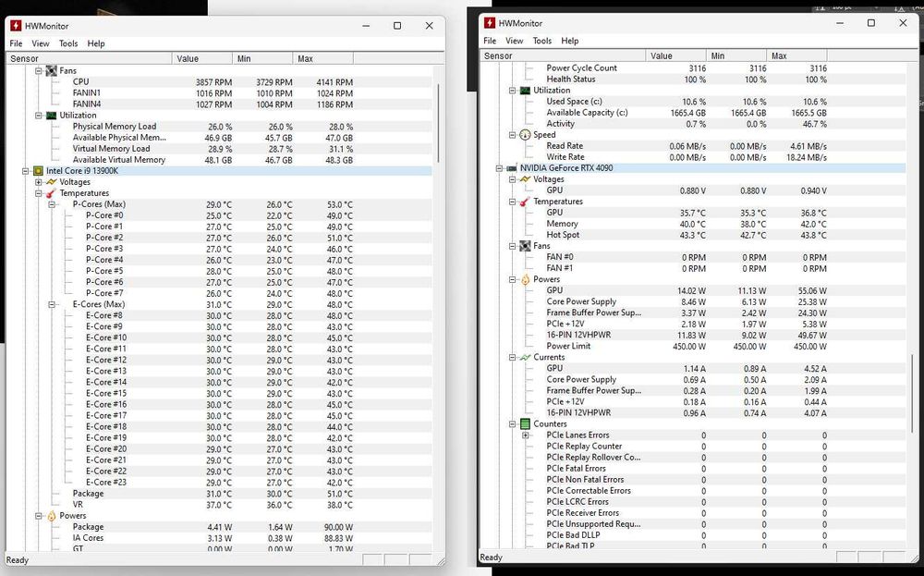
Task: Click the Utilization icon in left window
Action: point(51,116)
